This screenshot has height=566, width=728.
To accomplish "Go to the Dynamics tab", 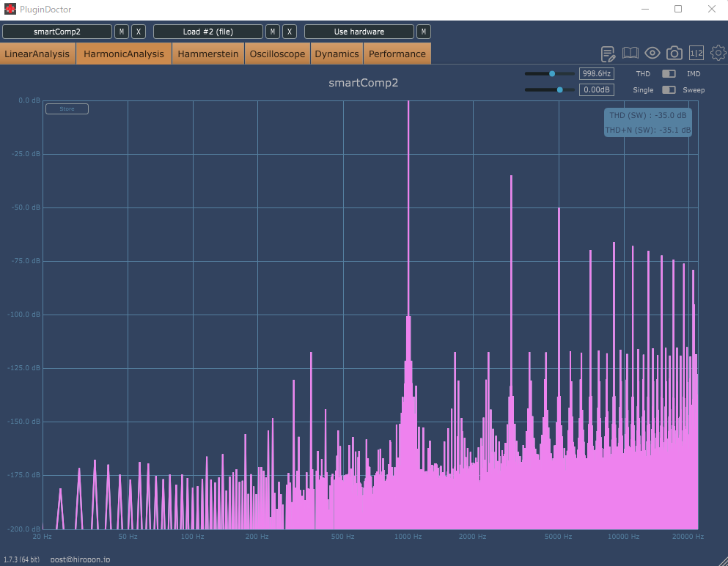I will coord(337,54).
